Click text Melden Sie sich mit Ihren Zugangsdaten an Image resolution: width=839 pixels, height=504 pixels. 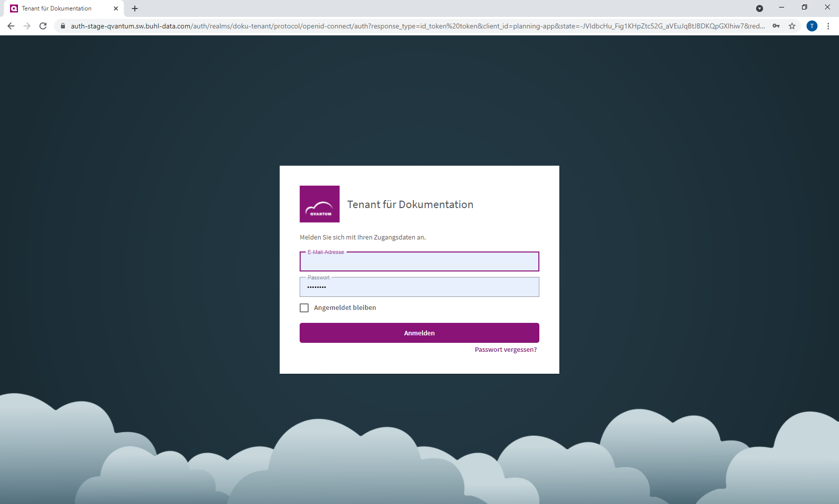(x=363, y=238)
